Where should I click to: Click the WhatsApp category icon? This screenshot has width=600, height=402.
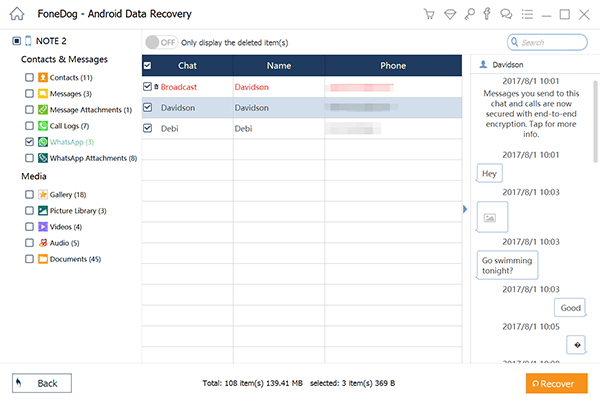click(43, 142)
